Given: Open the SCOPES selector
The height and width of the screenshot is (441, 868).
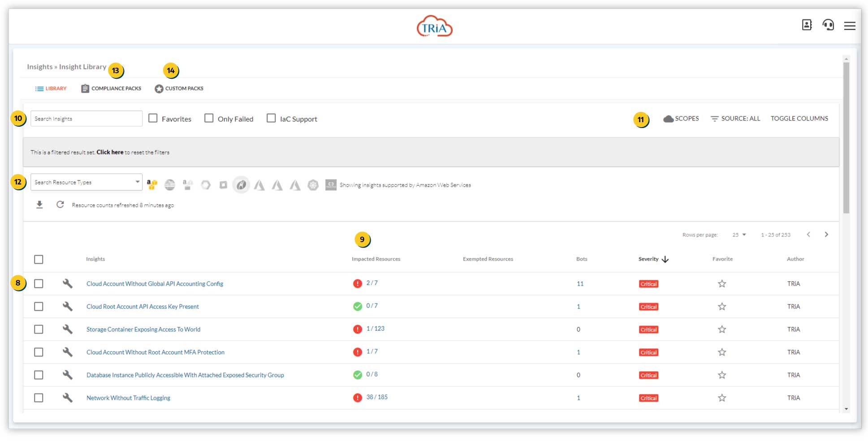Looking at the screenshot, I should coord(681,119).
